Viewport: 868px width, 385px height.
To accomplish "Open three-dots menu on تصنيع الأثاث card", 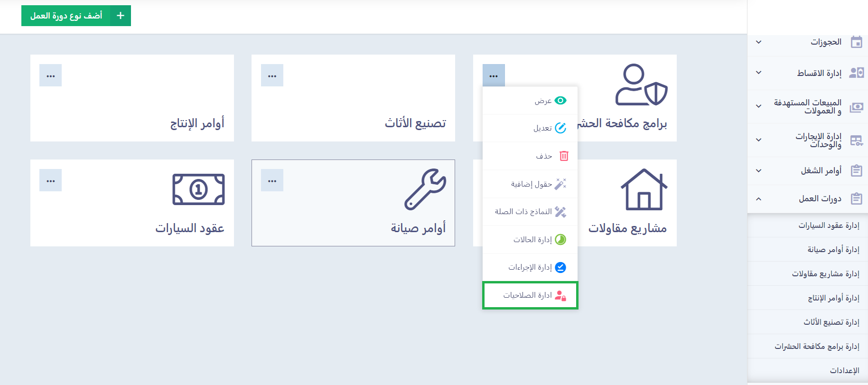I will pyautogui.click(x=272, y=75).
